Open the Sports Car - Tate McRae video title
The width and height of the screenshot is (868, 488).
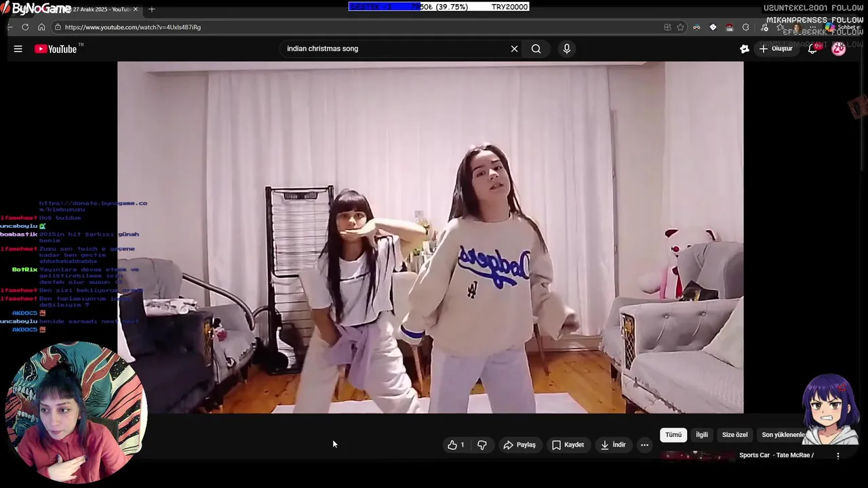[776, 455]
